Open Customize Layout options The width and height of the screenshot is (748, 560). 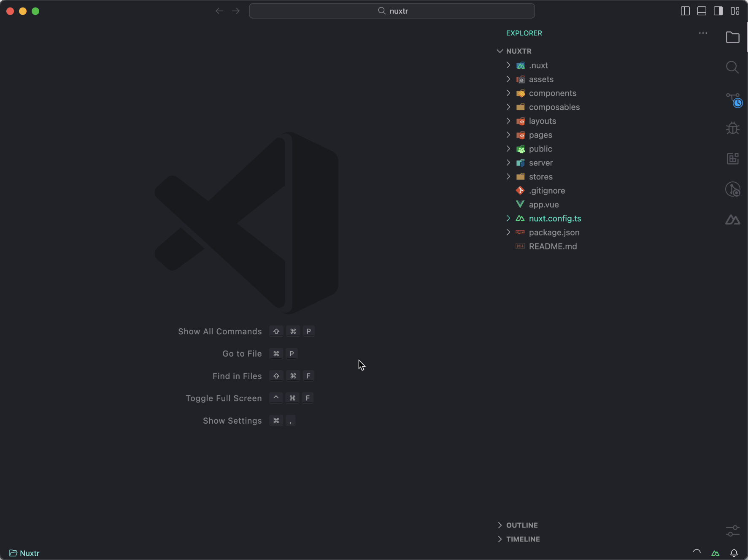tap(735, 11)
